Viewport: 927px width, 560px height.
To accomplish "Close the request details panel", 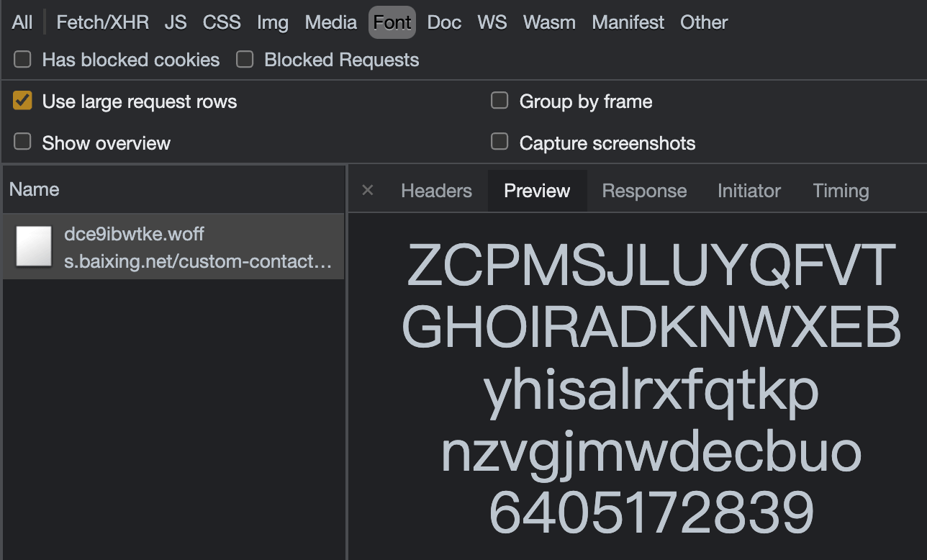I will coord(368,190).
